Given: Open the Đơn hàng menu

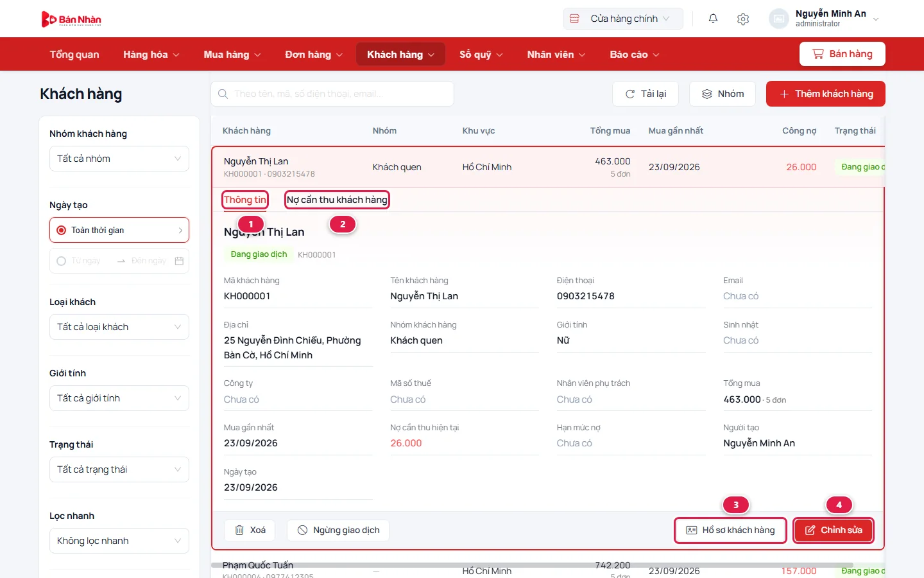Looking at the screenshot, I should [x=314, y=55].
